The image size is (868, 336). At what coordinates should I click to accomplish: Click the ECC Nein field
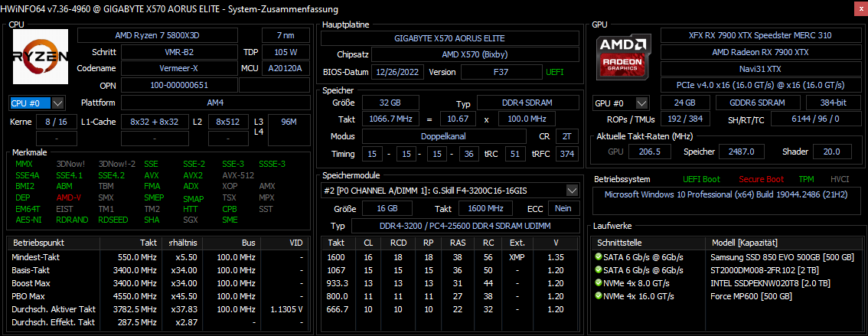point(563,208)
